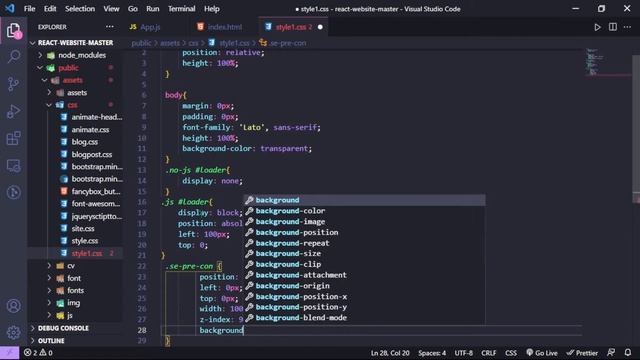Click Go Live in status bar
This screenshot has width=640, height=360.
click(x=542, y=353)
